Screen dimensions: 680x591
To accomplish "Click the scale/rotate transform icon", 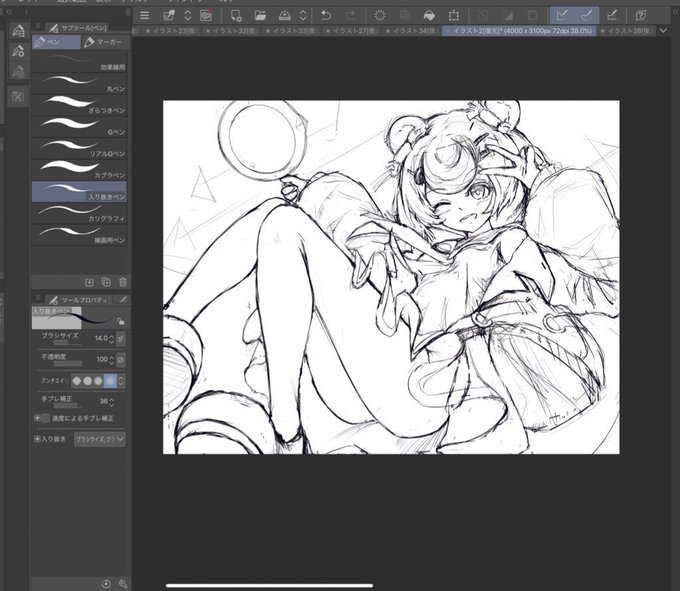I will (454, 16).
